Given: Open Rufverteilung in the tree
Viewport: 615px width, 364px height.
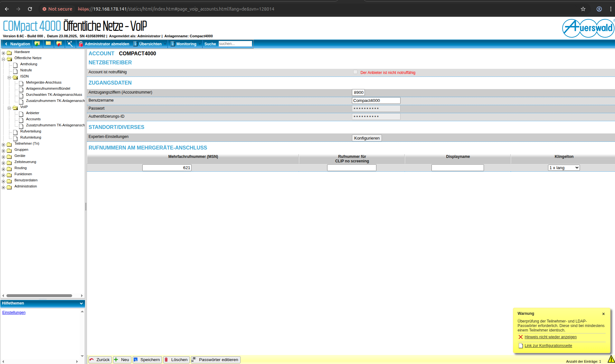Looking at the screenshot, I should tap(31, 131).
